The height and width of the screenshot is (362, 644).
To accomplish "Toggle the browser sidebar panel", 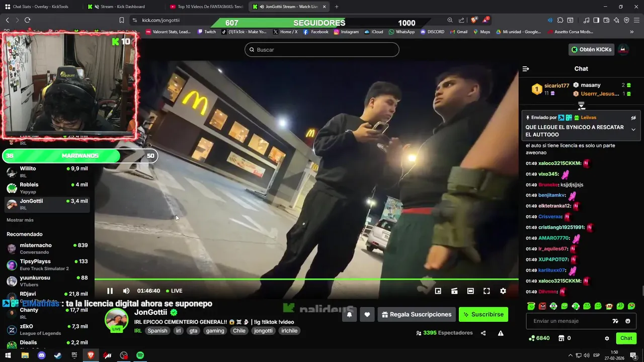I will (x=596, y=20).
